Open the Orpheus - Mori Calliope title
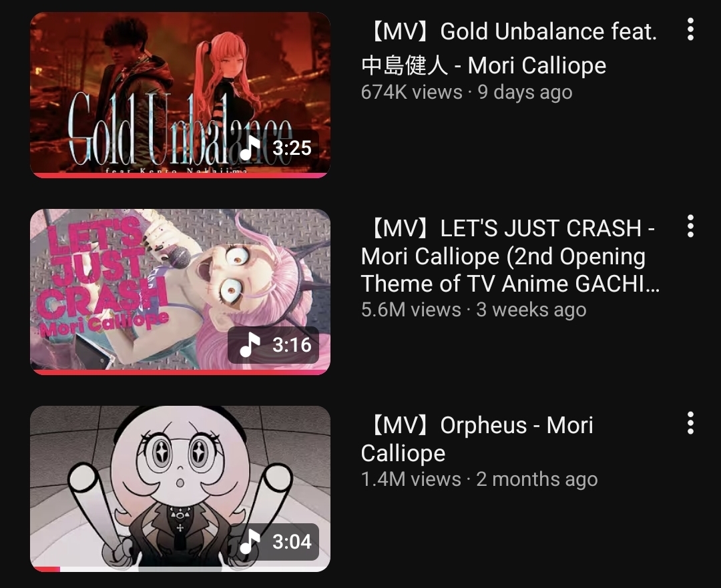Image resolution: width=721 pixels, height=588 pixels. [x=477, y=439]
